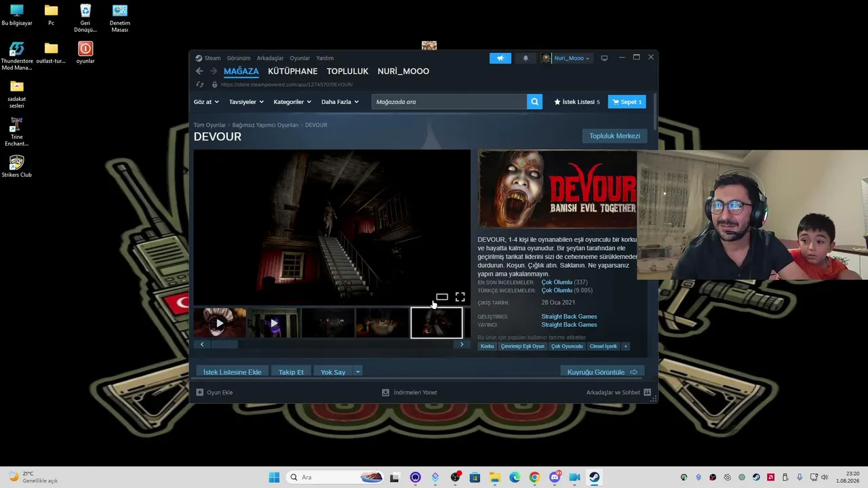
Task: Open Discord from the taskbar
Action: 555,477
